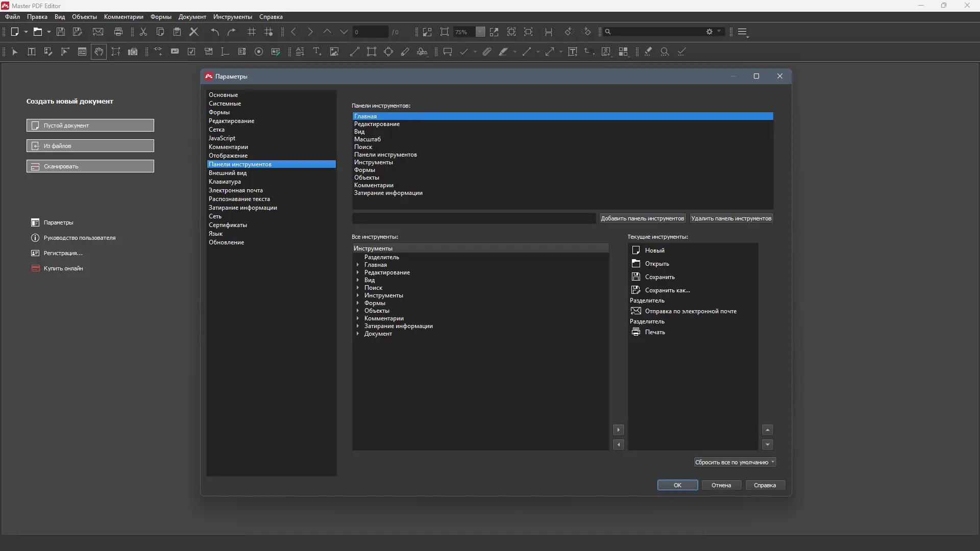Open the zoom percentage dropdown
Image resolution: width=980 pixels, height=551 pixels.
click(480, 32)
